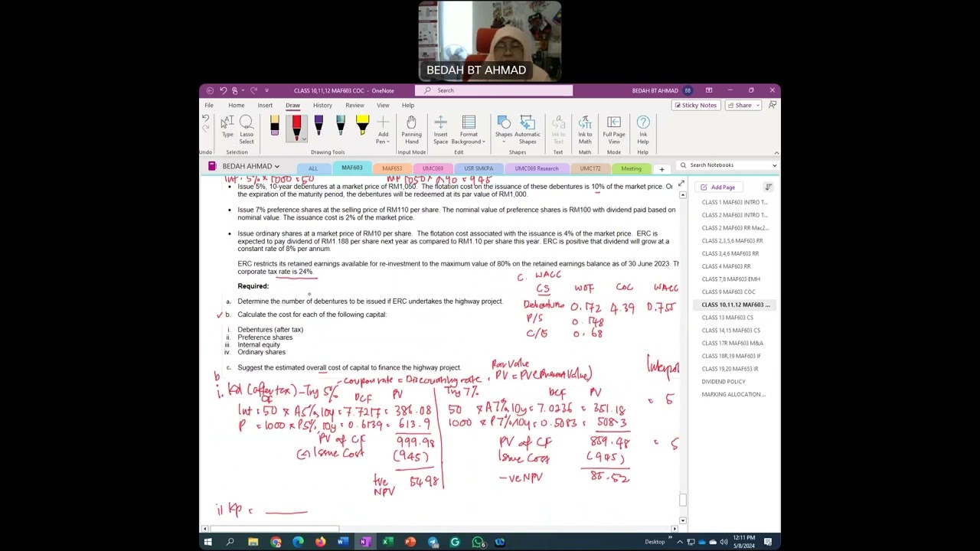Open the UMC069 section tab
This screenshot has height=551, width=980.
433,168
